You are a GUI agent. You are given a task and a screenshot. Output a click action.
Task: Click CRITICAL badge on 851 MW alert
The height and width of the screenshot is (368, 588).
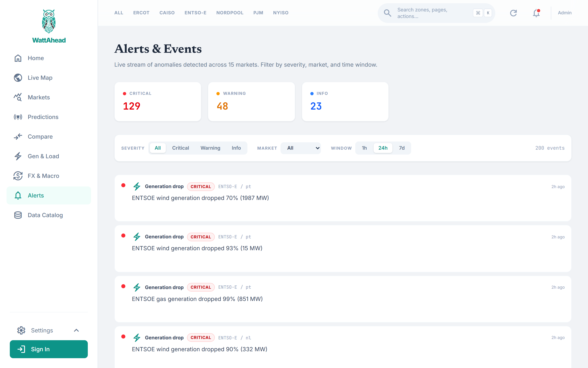point(201,287)
